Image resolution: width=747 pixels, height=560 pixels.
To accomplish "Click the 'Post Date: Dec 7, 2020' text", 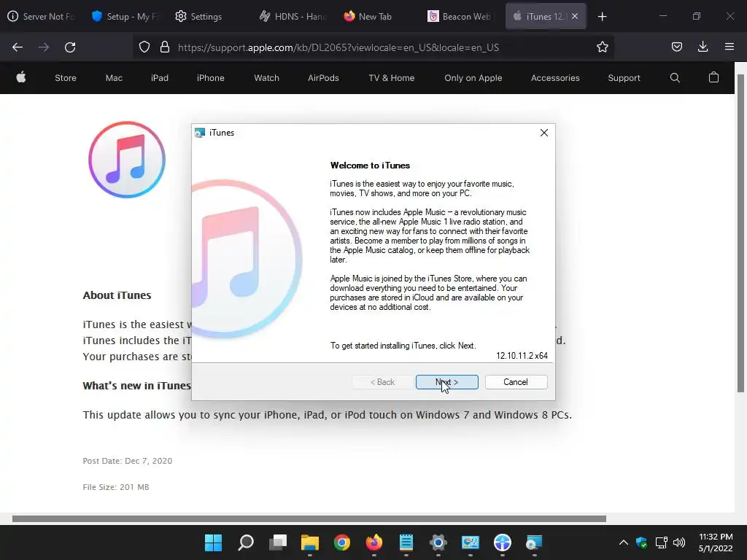I will click(x=128, y=461).
